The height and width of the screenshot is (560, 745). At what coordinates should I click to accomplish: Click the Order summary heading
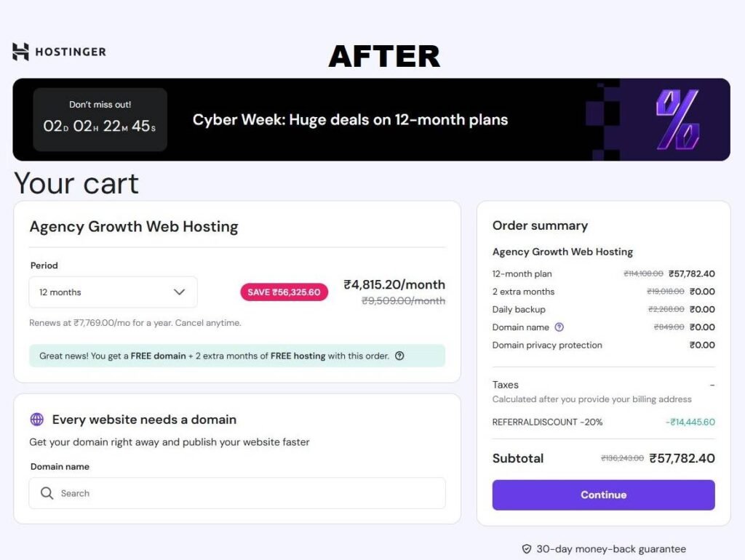[x=540, y=225]
